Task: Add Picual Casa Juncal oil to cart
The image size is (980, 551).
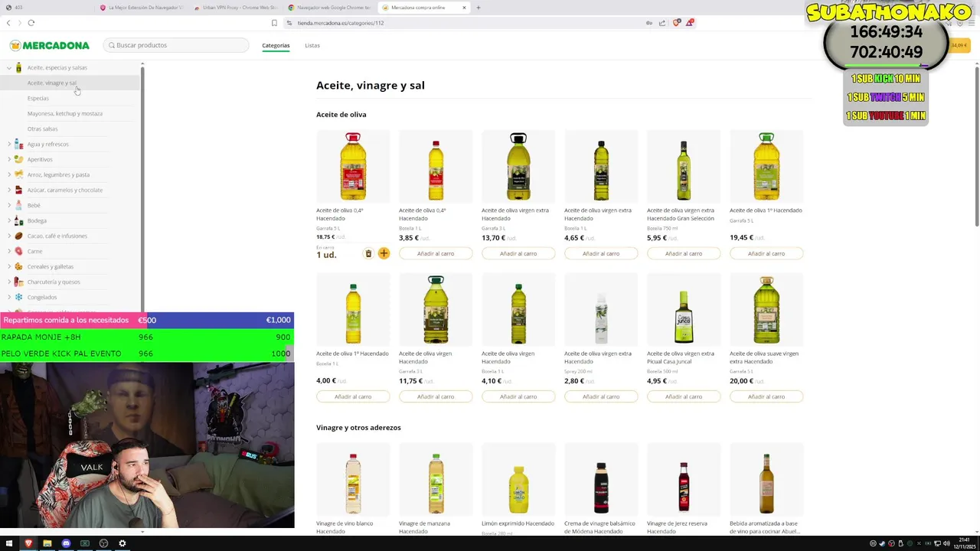Action: click(x=684, y=396)
